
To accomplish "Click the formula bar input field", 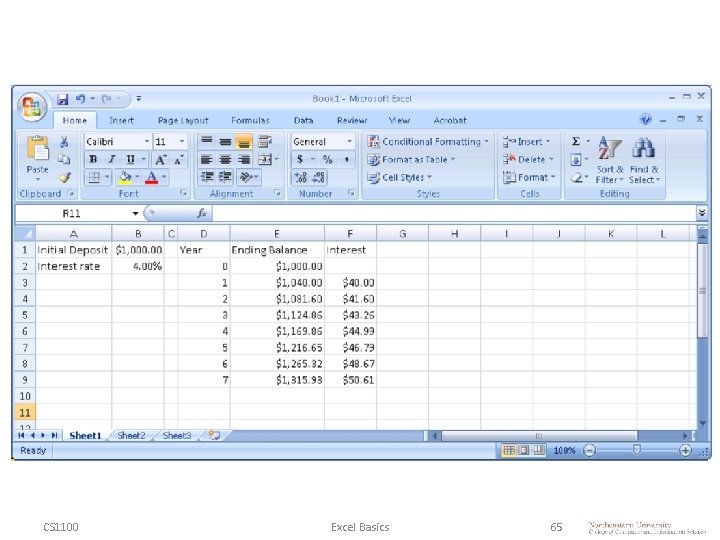I will pos(454,213).
